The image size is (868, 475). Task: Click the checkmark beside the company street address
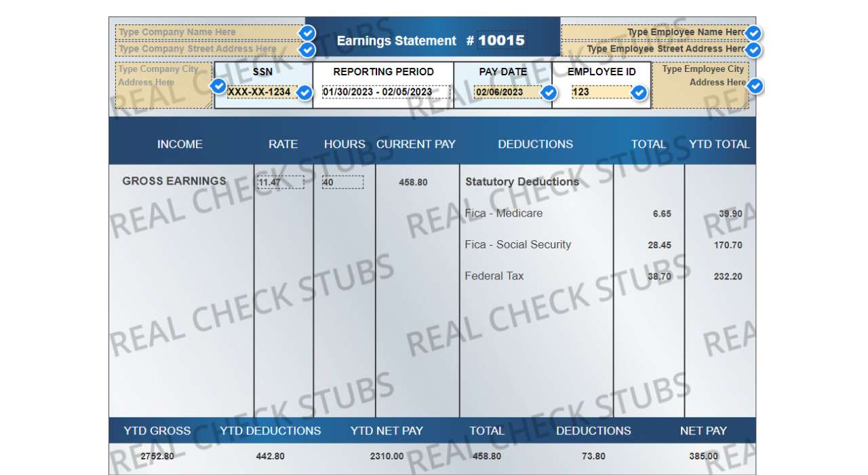coord(309,49)
